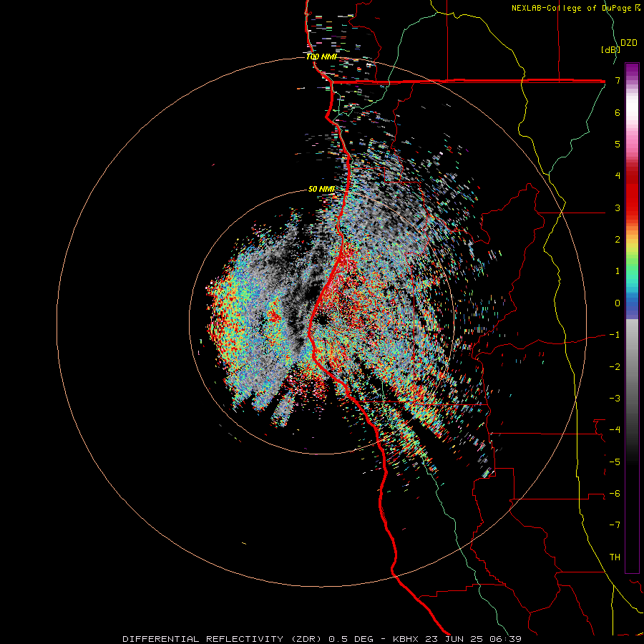Click the TH threshold label on legend
Screen dimensions: 644x644
point(615,557)
